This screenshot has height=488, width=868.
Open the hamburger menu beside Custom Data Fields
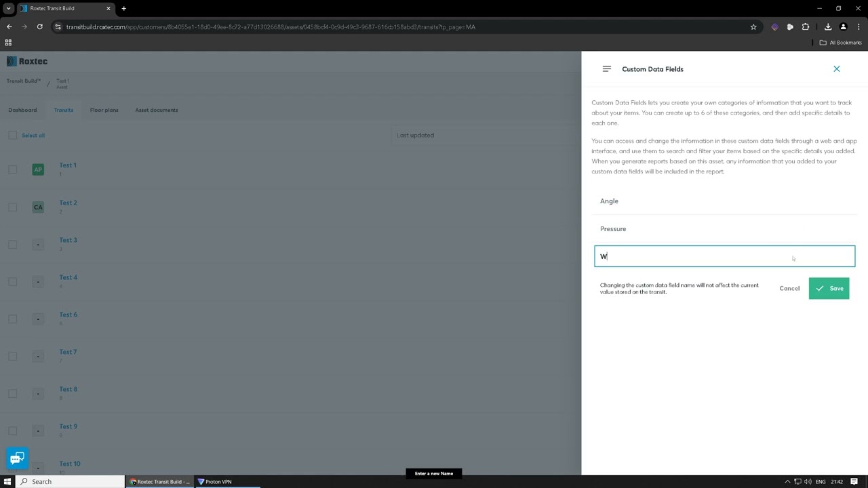tap(606, 69)
